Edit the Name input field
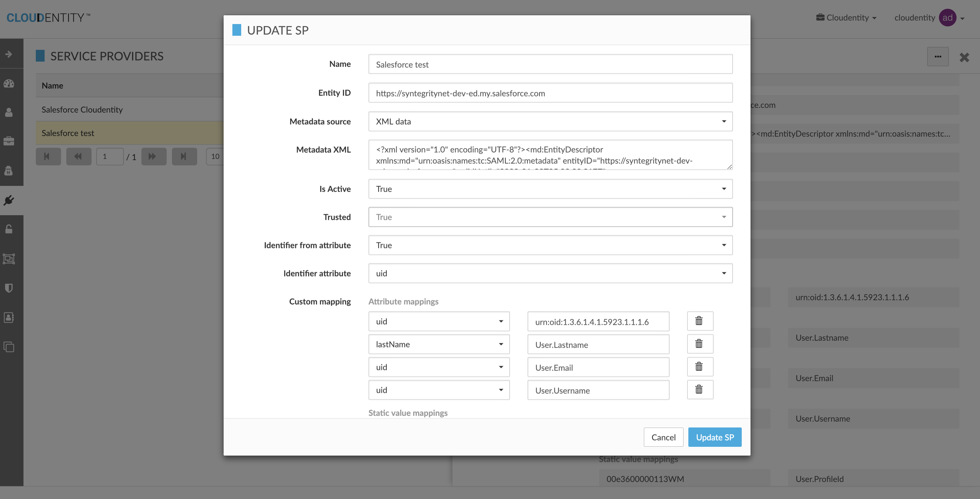The width and height of the screenshot is (980, 499). [550, 64]
